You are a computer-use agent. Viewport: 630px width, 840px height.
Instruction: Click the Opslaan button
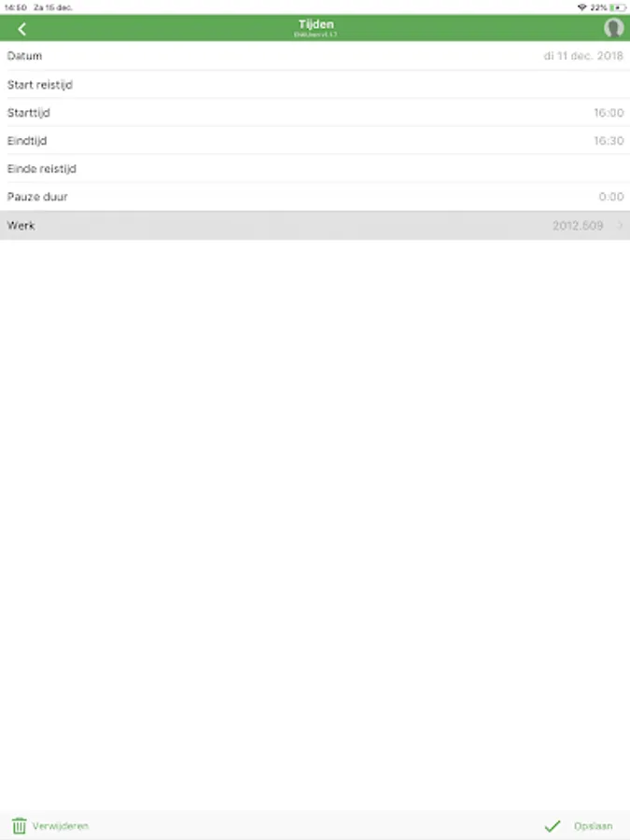[x=579, y=826]
